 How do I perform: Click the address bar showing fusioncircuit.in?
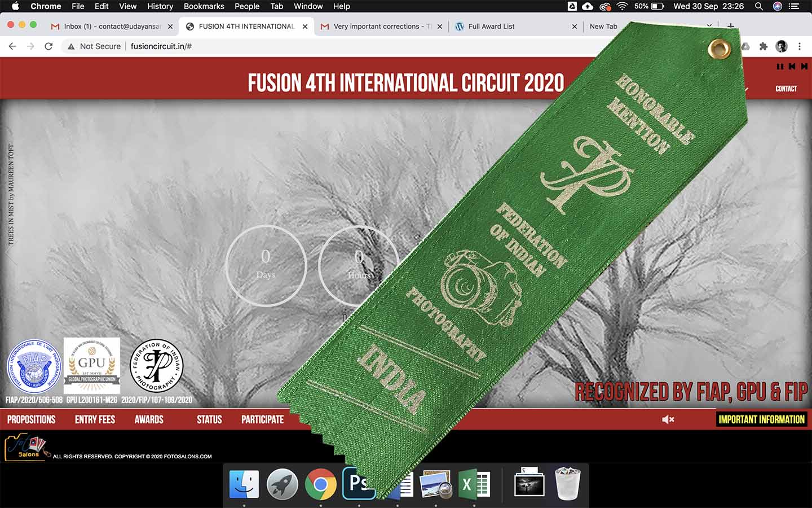[x=162, y=46]
